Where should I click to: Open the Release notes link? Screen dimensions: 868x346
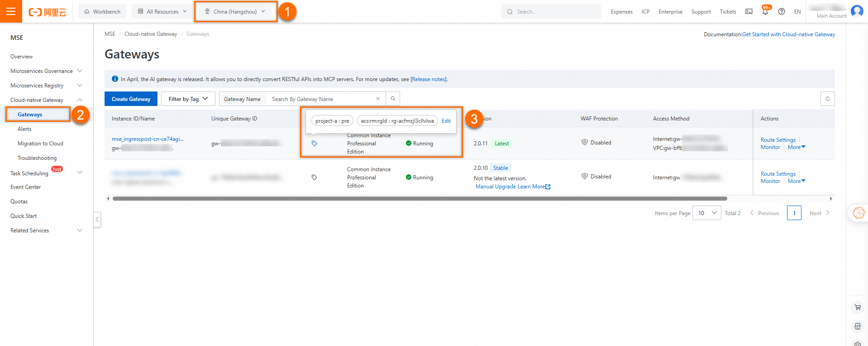pos(429,79)
